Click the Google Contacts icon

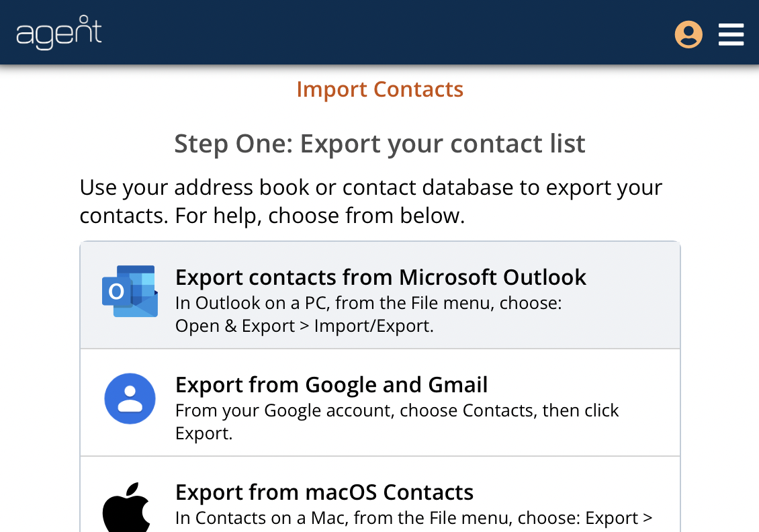[x=130, y=398]
